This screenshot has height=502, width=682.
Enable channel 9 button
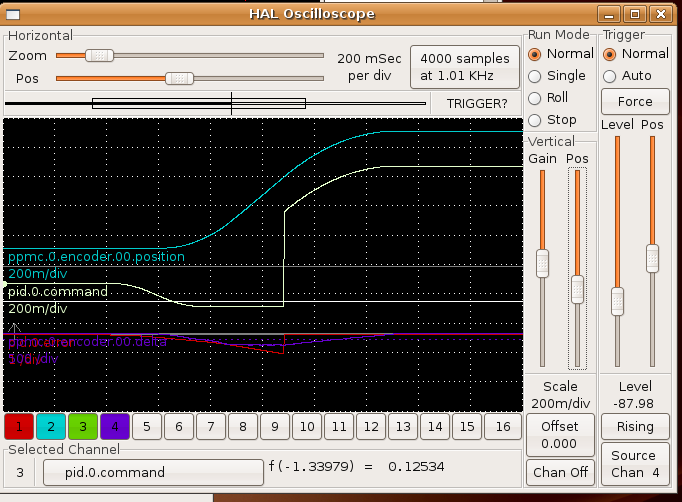click(275, 426)
